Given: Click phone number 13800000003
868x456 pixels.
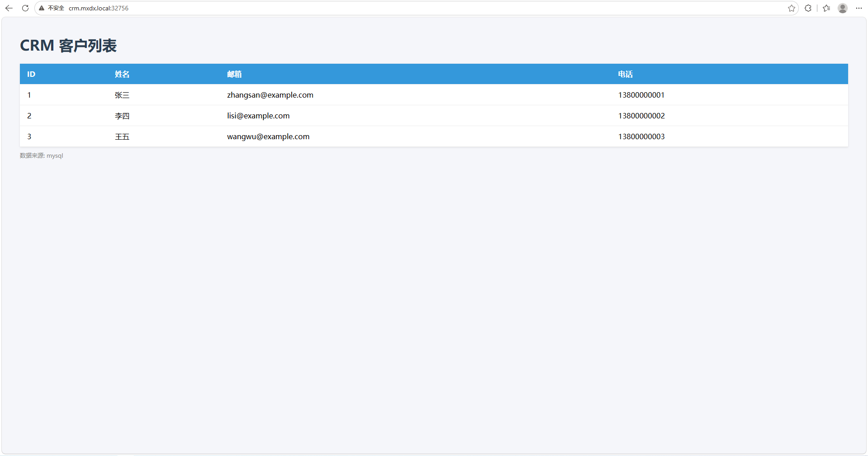Looking at the screenshot, I should 641,136.
